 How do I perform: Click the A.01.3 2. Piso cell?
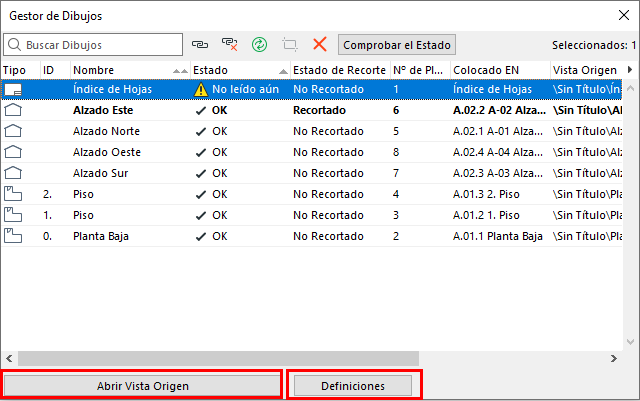pyautogui.click(x=486, y=194)
